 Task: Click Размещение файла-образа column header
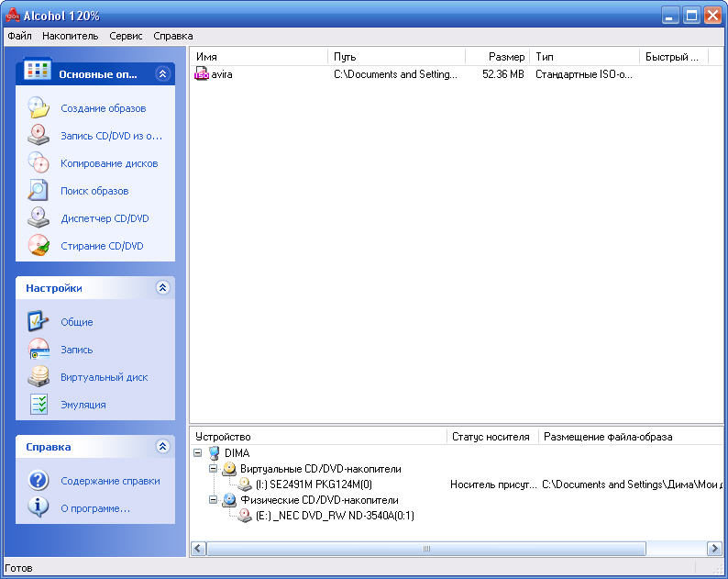pyautogui.click(x=631, y=437)
